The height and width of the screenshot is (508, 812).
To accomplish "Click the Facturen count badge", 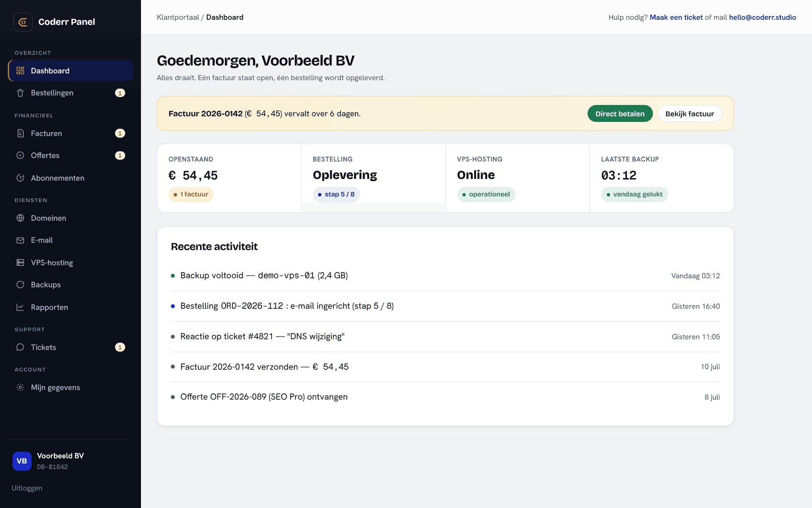I will (120, 133).
